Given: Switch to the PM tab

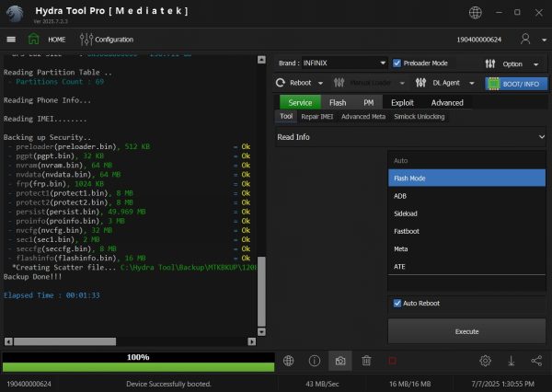Looking at the screenshot, I should [x=369, y=102].
